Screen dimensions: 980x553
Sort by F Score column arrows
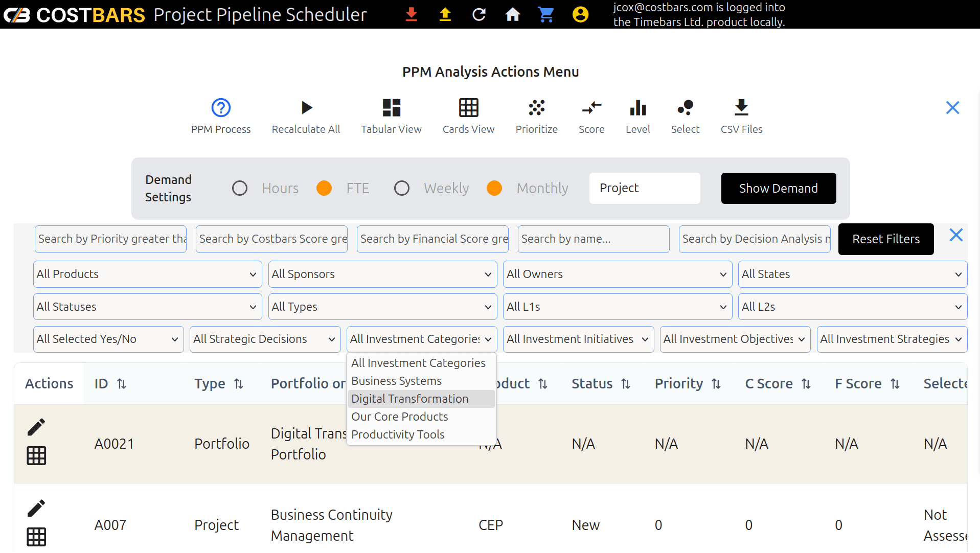895,384
